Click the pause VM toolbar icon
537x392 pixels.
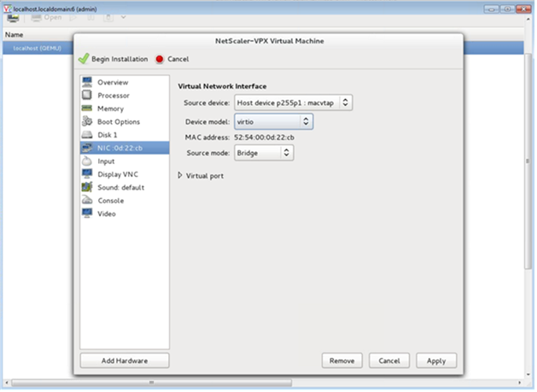coord(90,17)
